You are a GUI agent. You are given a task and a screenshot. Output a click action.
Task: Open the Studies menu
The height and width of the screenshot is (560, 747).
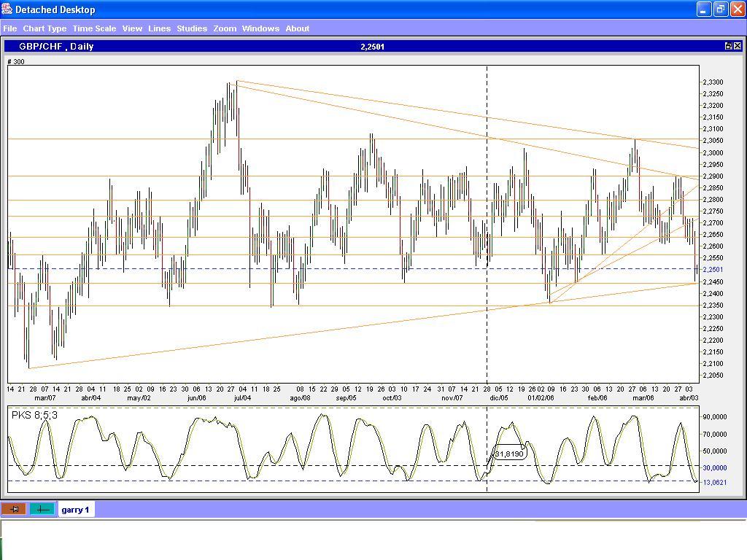(x=192, y=28)
